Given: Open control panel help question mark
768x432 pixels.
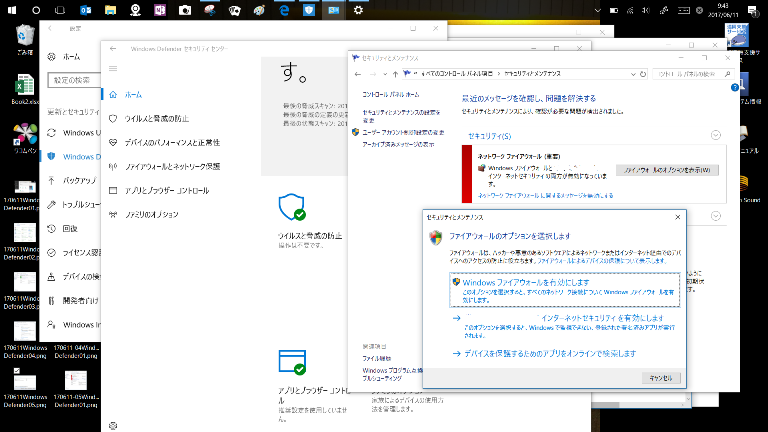Looking at the screenshot, I should [735, 87].
